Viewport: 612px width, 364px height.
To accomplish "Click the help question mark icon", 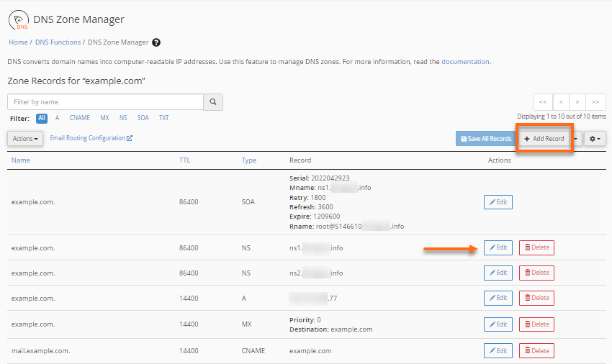I will pyautogui.click(x=156, y=43).
